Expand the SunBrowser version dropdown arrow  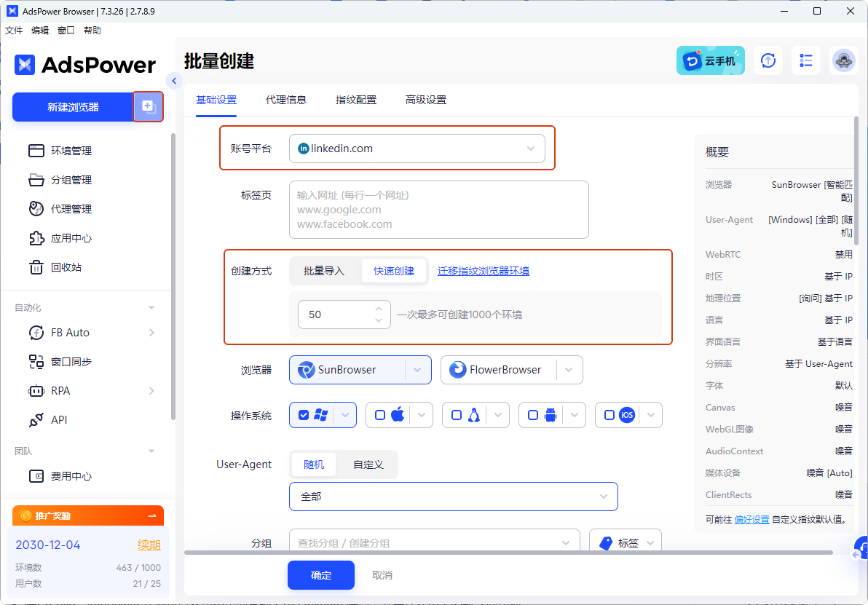(417, 370)
